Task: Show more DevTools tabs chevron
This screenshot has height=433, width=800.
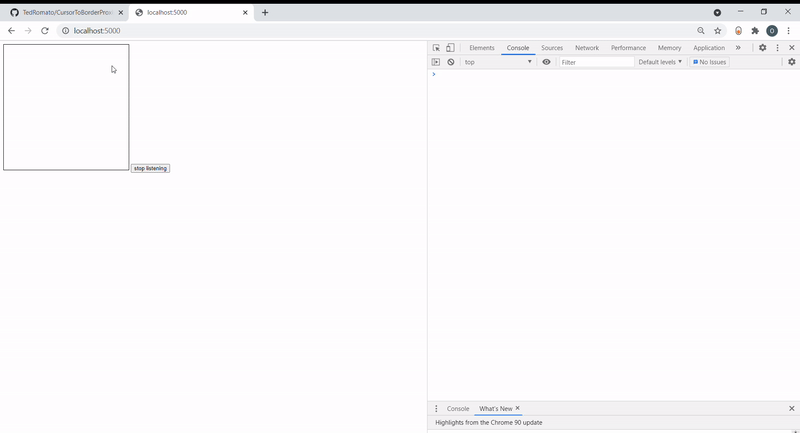Action: 738,47
